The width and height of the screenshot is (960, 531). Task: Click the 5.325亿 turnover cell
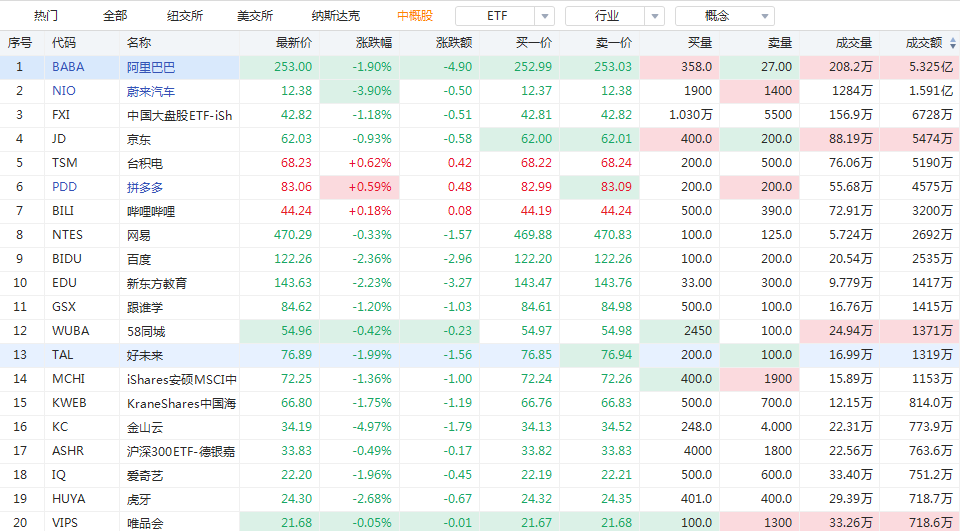pyautogui.click(x=920, y=67)
